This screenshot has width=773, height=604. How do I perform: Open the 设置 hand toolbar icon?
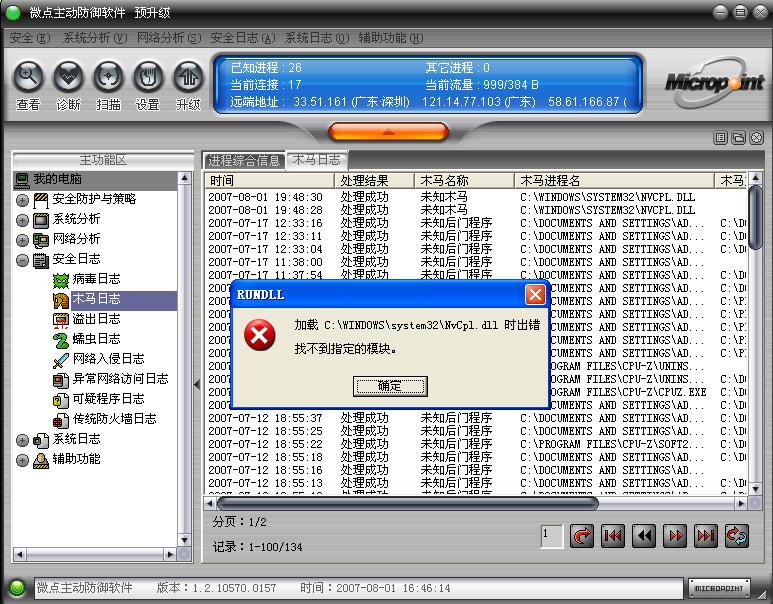(x=148, y=77)
